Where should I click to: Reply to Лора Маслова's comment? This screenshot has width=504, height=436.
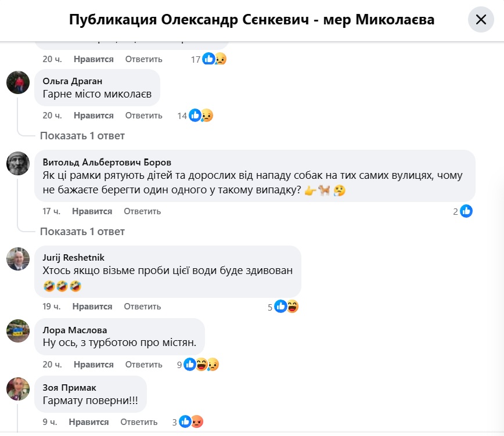coord(143,365)
